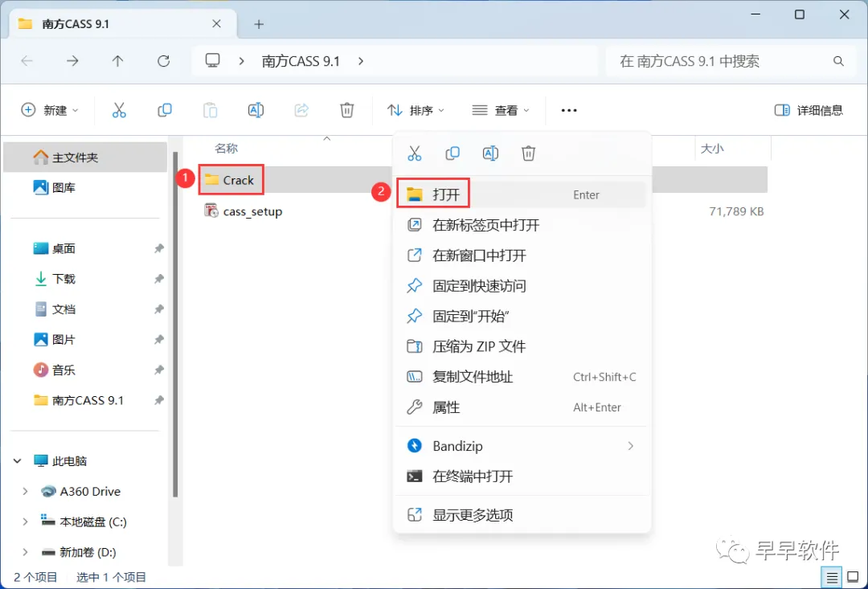
Task: Go forward with the forward arrow
Action: pos(72,61)
